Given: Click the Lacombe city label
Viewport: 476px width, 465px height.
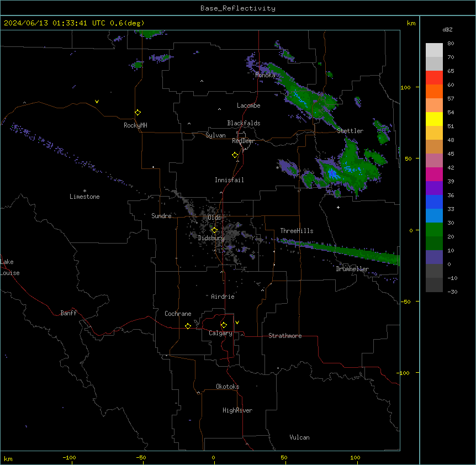Looking at the screenshot, I should pos(248,105).
